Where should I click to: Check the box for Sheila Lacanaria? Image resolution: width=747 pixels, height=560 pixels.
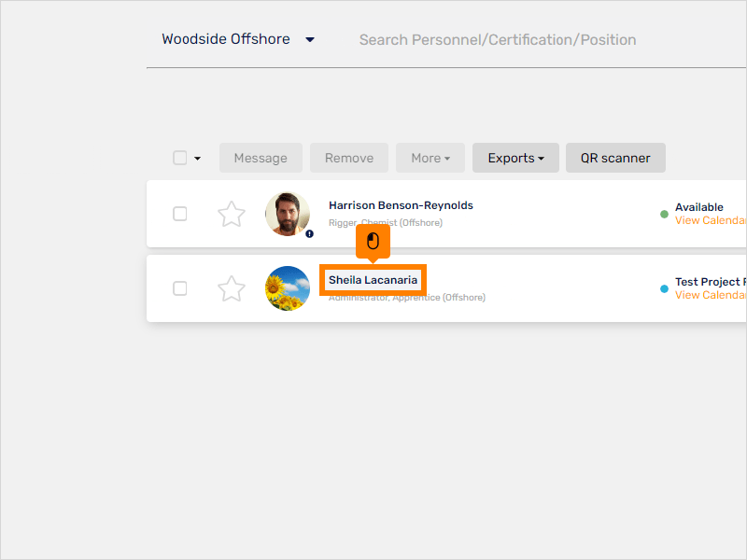tap(179, 288)
